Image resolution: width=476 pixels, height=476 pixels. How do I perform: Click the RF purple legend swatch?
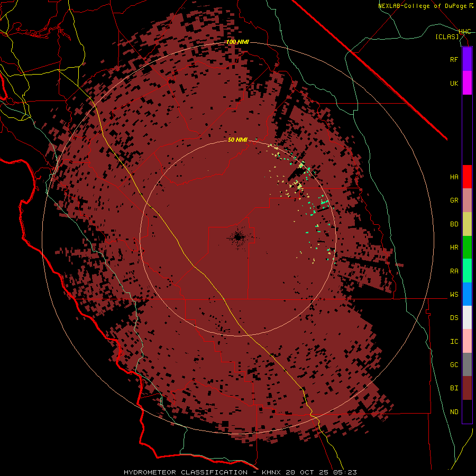(467, 59)
